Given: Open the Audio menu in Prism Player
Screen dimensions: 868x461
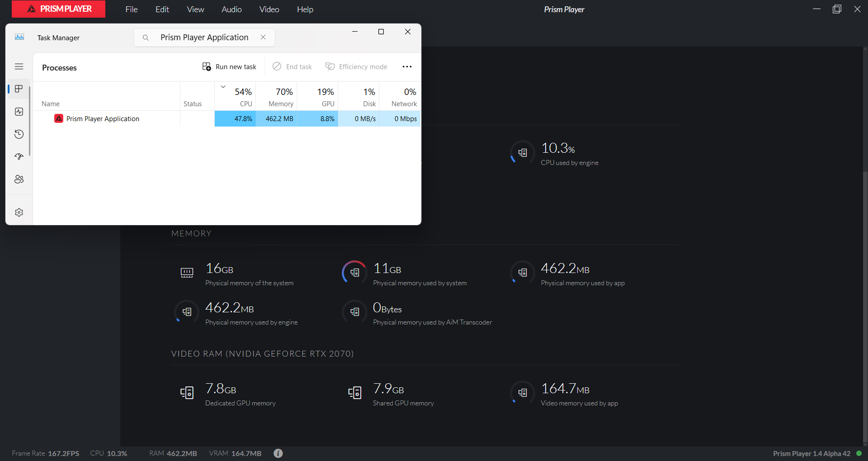Looking at the screenshot, I should pyautogui.click(x=231, y=9).
